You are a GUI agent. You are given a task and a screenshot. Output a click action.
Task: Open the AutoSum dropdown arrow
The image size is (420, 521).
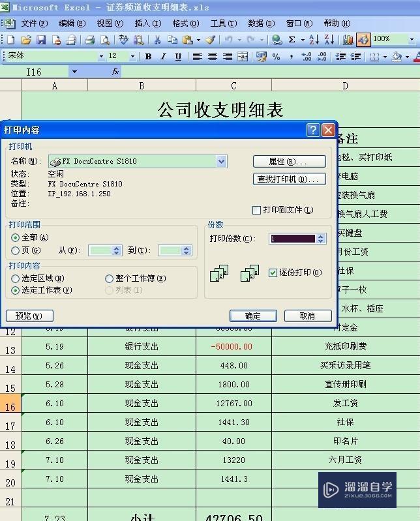(x=303, y=40)
